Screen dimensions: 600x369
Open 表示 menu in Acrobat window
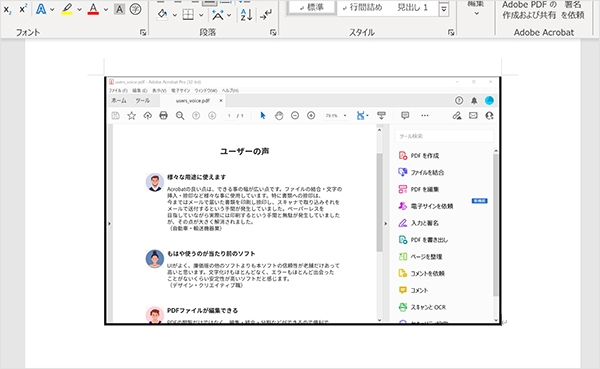159,91
